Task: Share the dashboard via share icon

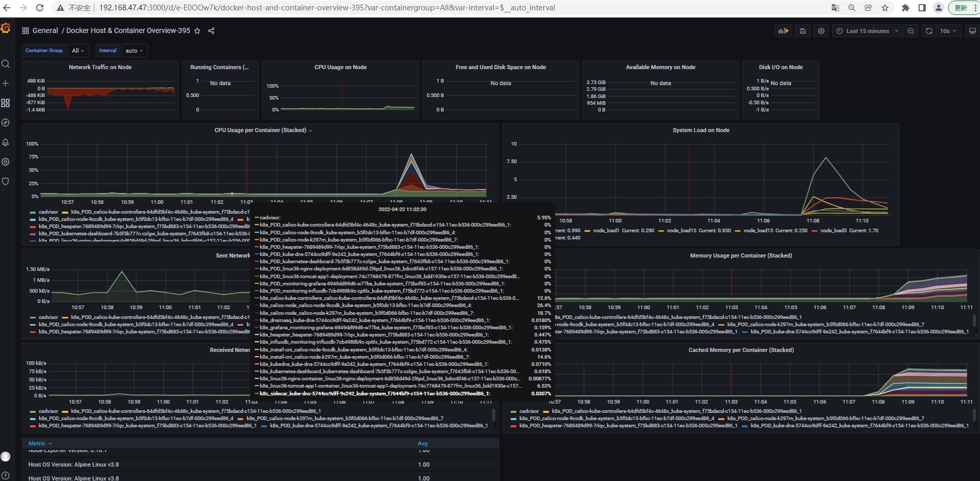Action: pyautogui.click(x=211, y=31)
